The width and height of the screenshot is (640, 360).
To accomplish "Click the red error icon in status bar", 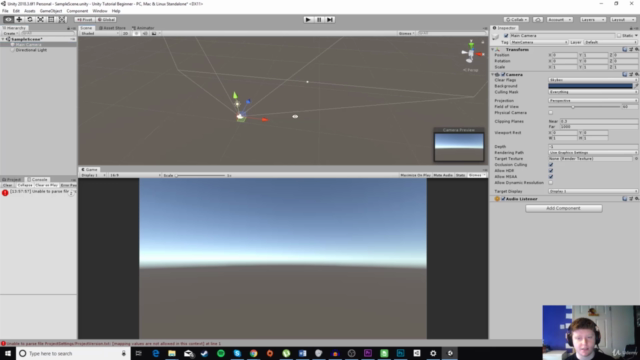I will pyautogui.click(x=3, y=344).
